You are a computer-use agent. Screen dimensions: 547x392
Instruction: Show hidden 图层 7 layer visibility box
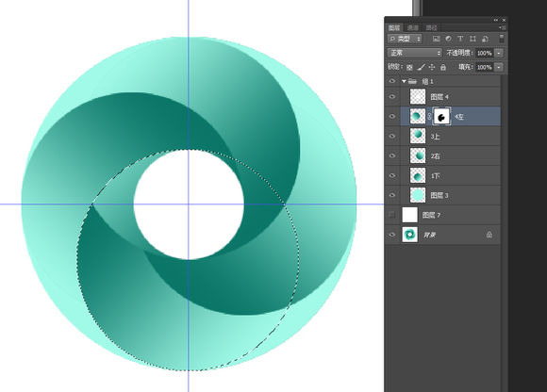point(392,215)
